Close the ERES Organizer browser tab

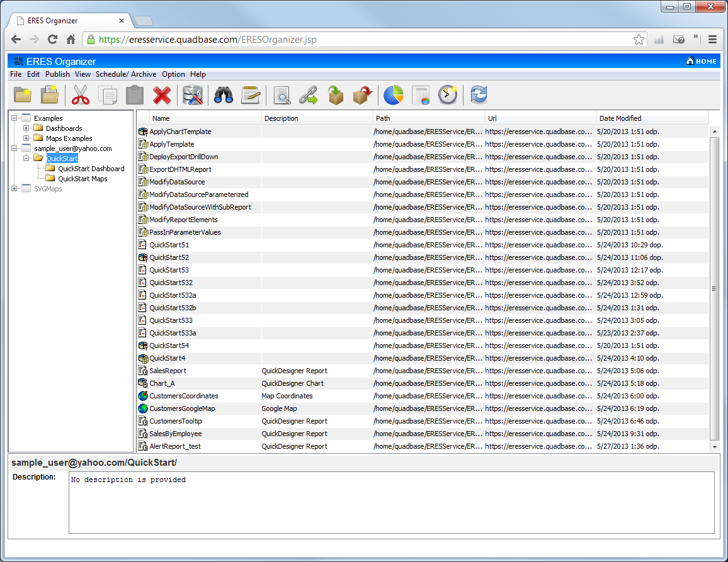(121, 21)
